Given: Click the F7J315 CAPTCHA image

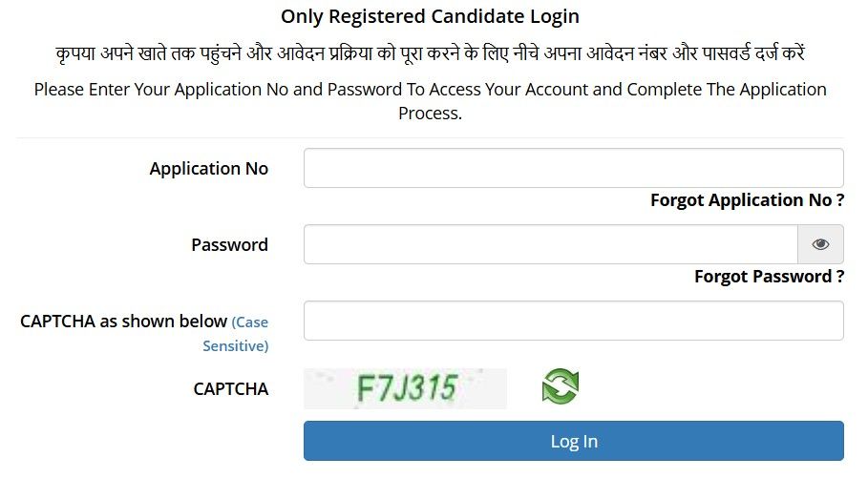Looking at the screenshot, I should [405, 388].
